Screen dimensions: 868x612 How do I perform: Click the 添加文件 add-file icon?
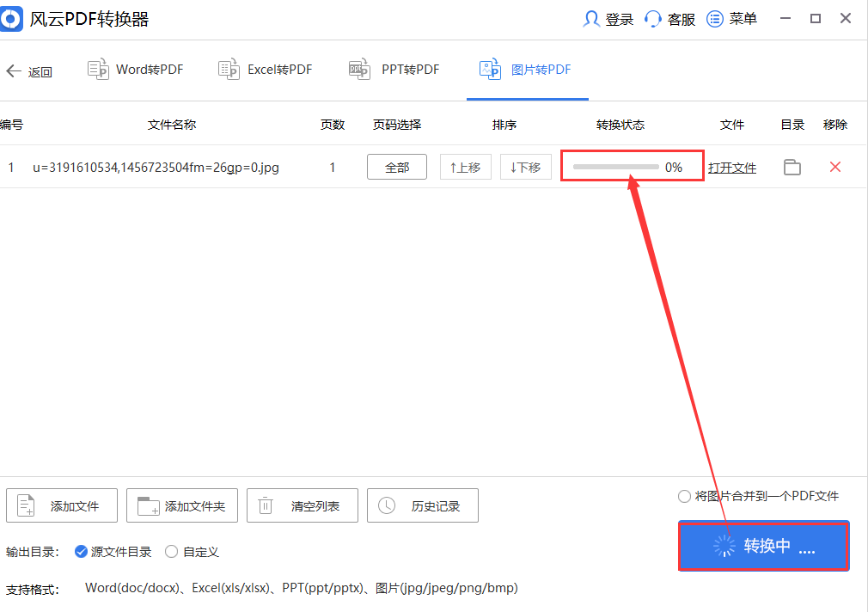(25, 505)
